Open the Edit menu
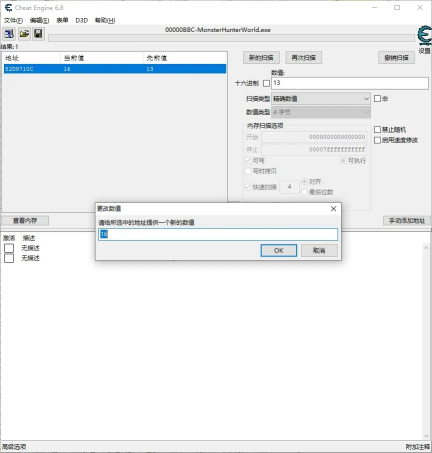Image resolution: width=432 pixels, height=453 pixels. [x=39, y=20]
